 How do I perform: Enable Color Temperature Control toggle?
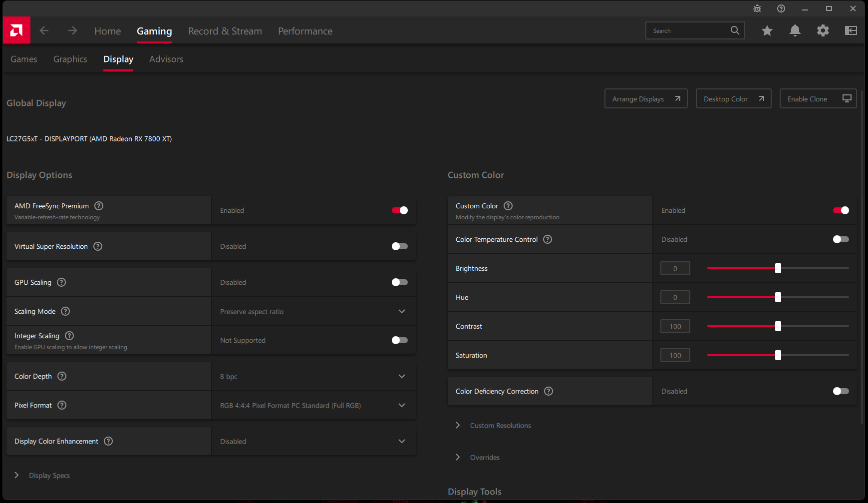841,239
